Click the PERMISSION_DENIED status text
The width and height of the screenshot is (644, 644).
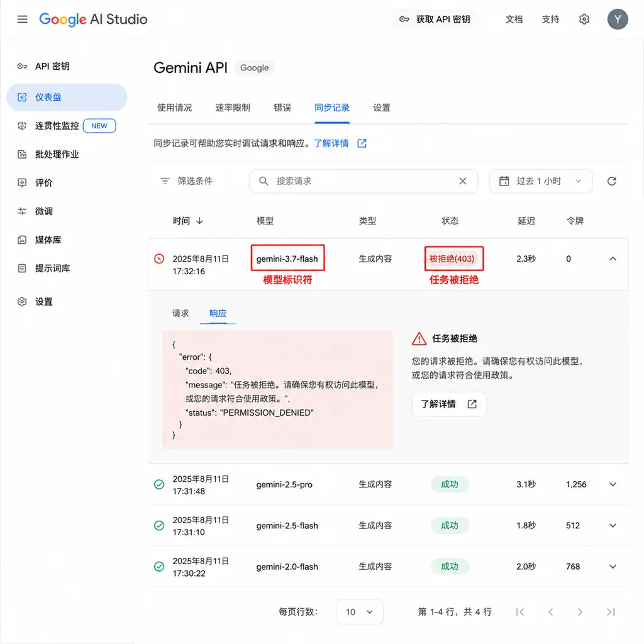point(267,413)
